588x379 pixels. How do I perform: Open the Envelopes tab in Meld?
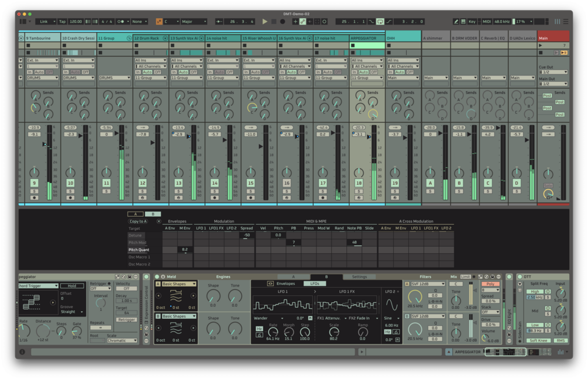pyautogui.click(x=286, y=284)
